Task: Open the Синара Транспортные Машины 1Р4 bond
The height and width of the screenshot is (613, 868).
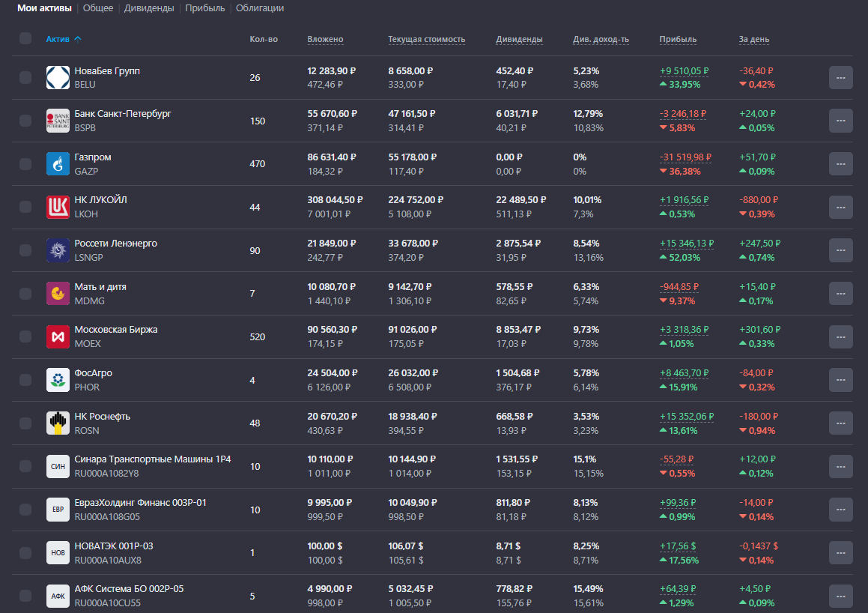Action: (153, 459)
